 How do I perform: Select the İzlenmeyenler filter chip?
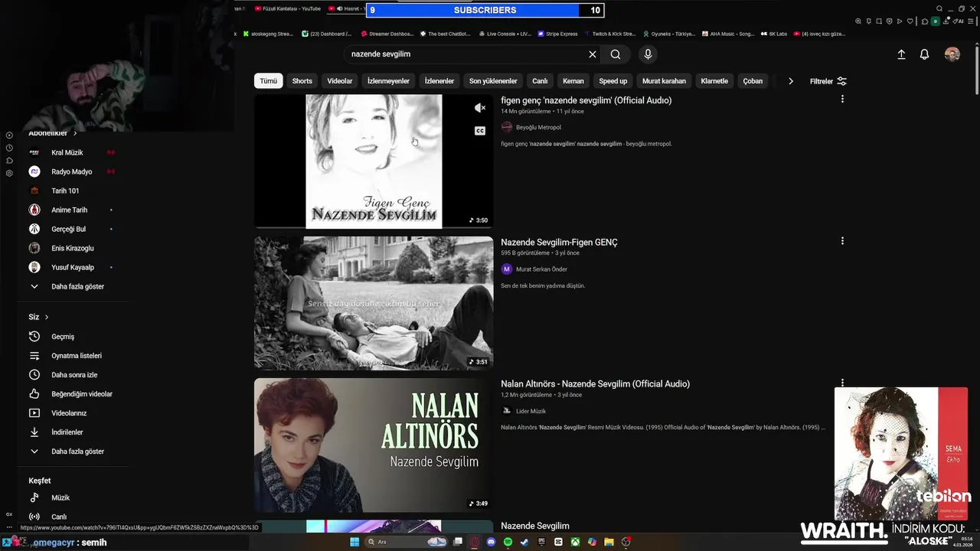pyautogui.click(x=388, y=81)
